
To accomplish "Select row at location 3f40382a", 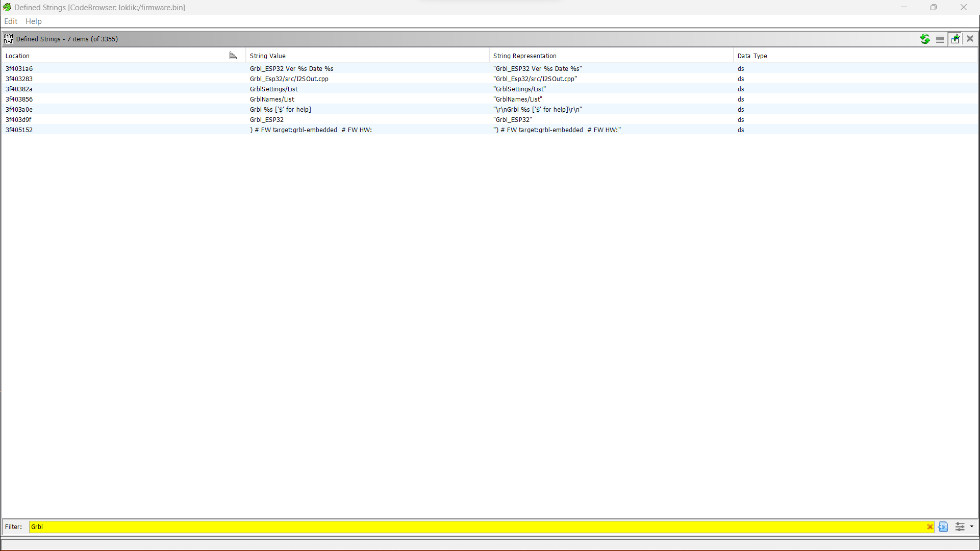I will tap(490, 89).
